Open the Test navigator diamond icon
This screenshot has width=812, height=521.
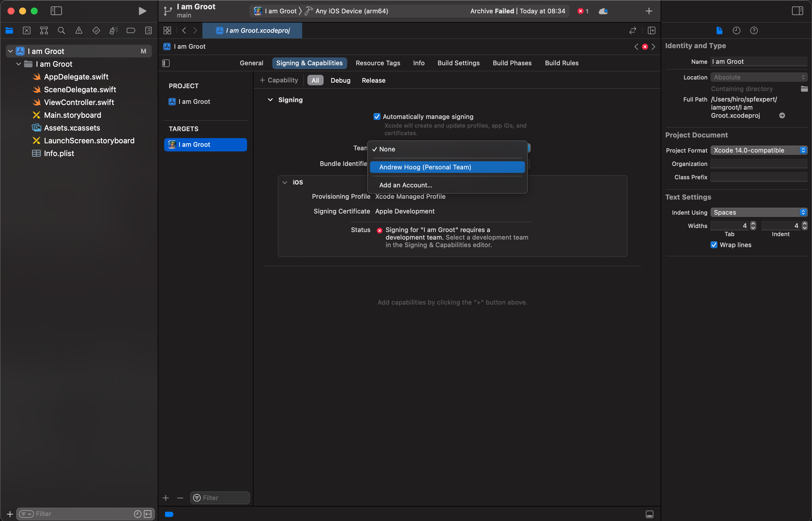pos(96,30)
